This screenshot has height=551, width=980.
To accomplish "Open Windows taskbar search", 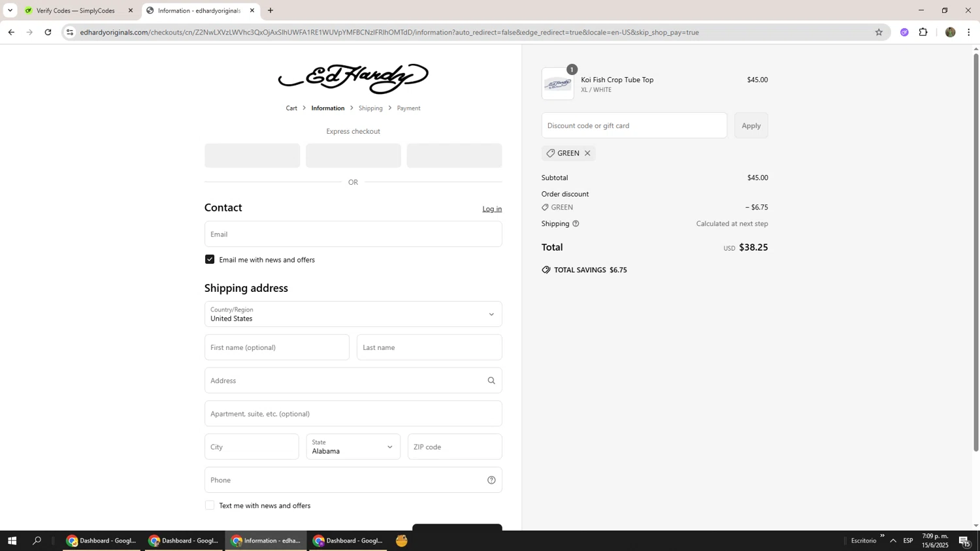I will coord(37,541).
